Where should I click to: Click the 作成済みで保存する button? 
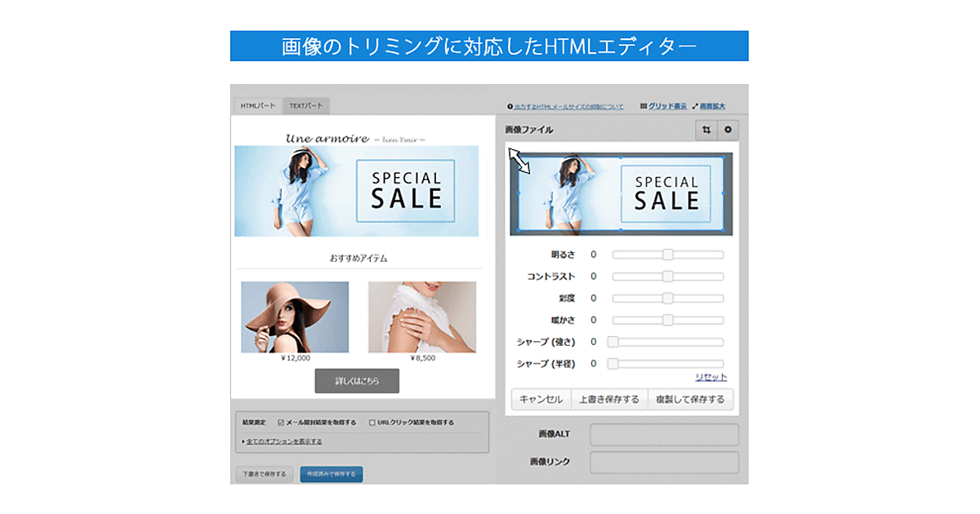[x=332, y=474]
